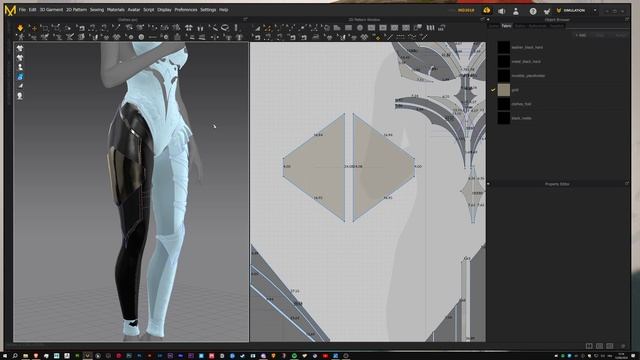The image size is (640, 360).
Task: Click the round button icon in 3D toolbar second row
Action: point(141,37)
